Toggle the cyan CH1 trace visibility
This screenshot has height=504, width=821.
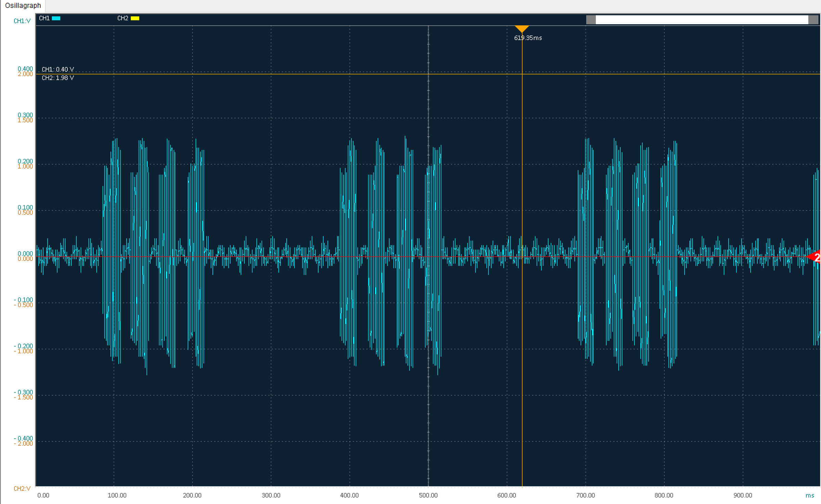tap(56, 18)
